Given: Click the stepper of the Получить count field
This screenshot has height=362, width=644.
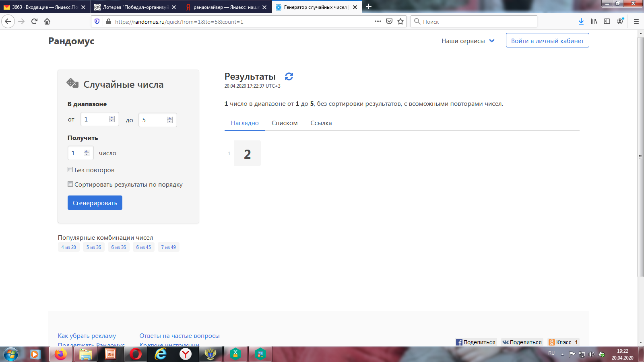Looking at the screenshot, I should click(87, 153).
